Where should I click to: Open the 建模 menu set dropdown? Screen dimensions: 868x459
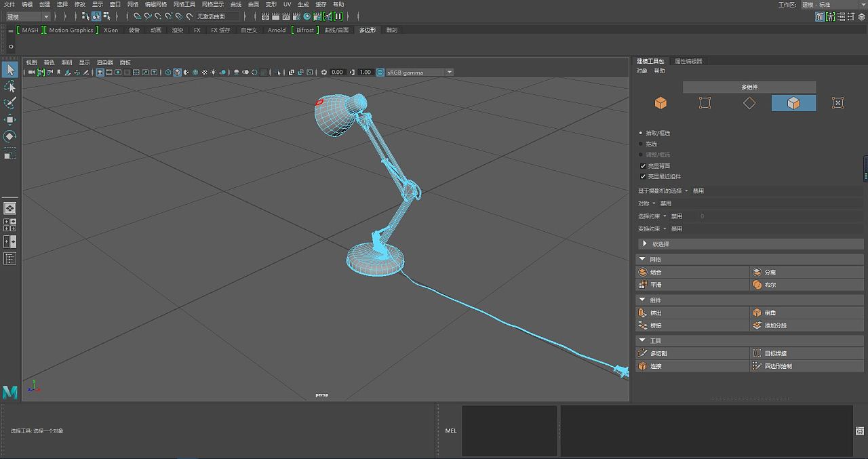coord(28,16)
